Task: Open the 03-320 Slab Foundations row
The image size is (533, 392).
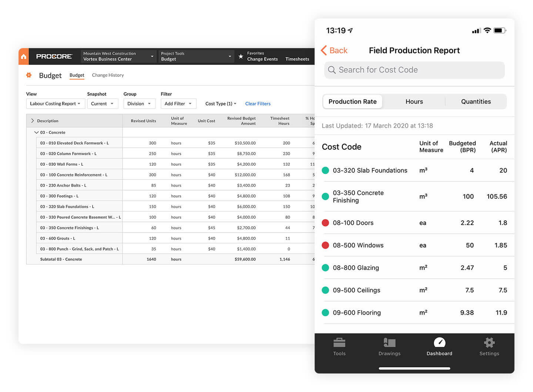Action: (x=414, y=170)
